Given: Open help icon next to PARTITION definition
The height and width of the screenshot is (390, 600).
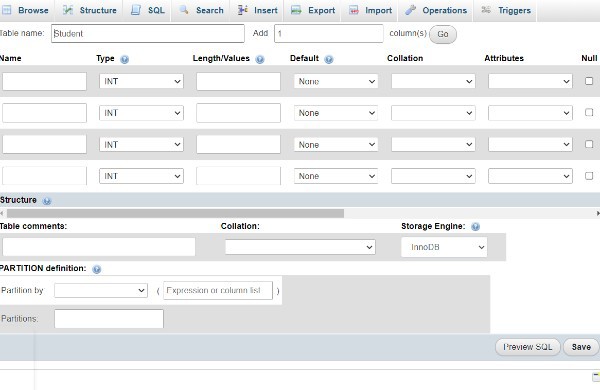Looking at the screenshot, I should coord(96,269).
